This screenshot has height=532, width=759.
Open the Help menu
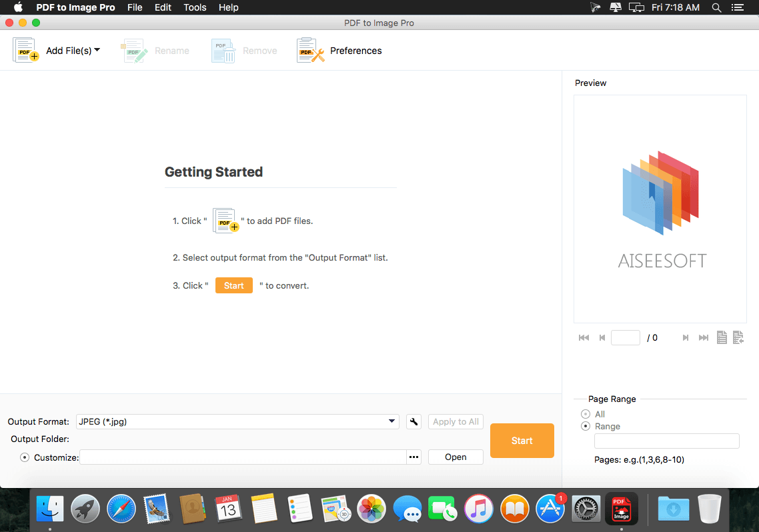(x=229, y=7)
